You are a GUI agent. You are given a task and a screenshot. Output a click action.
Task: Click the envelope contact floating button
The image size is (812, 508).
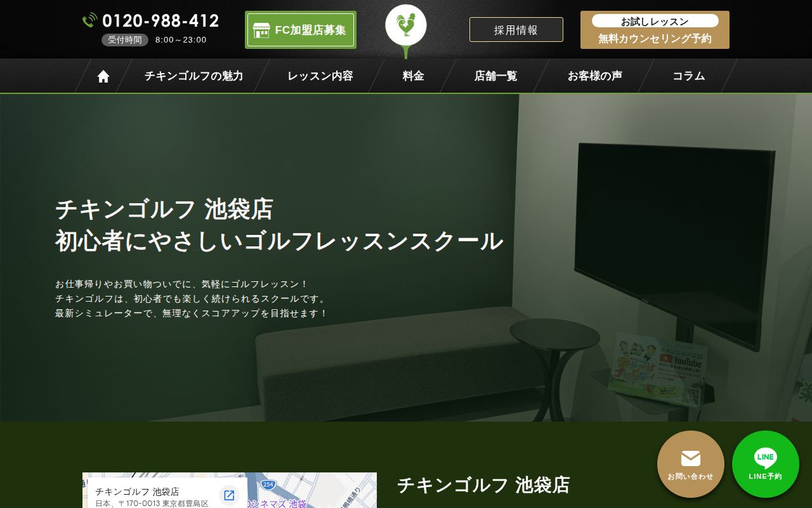pos(691,464)
